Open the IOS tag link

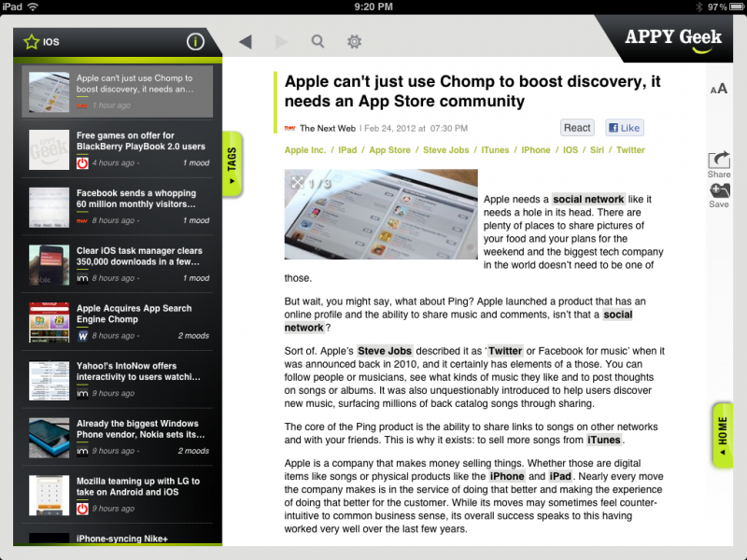click(x=571, y=150)
